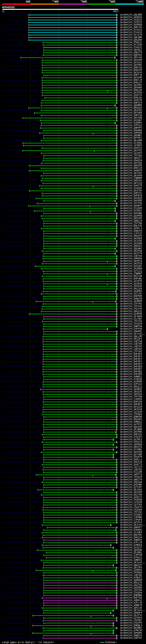Open hit UniRef100_P15233
The height and width of the screenshot is (644, 146).
pyautogui.click(x=131, y=22)
